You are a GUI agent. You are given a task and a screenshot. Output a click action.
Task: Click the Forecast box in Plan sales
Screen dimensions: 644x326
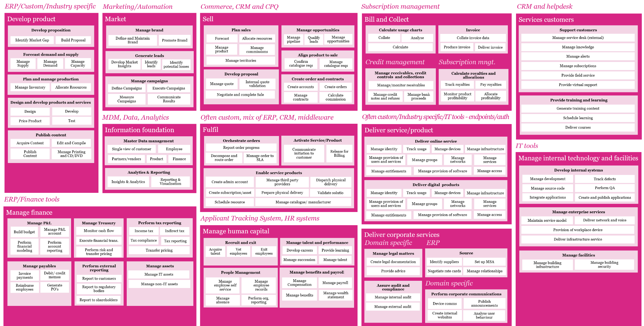[222, 39]
